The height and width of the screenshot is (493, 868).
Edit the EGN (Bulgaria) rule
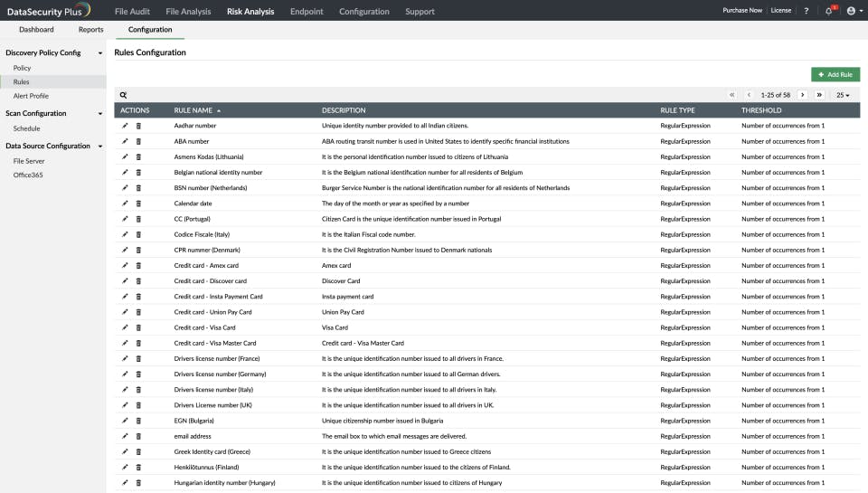125,421
